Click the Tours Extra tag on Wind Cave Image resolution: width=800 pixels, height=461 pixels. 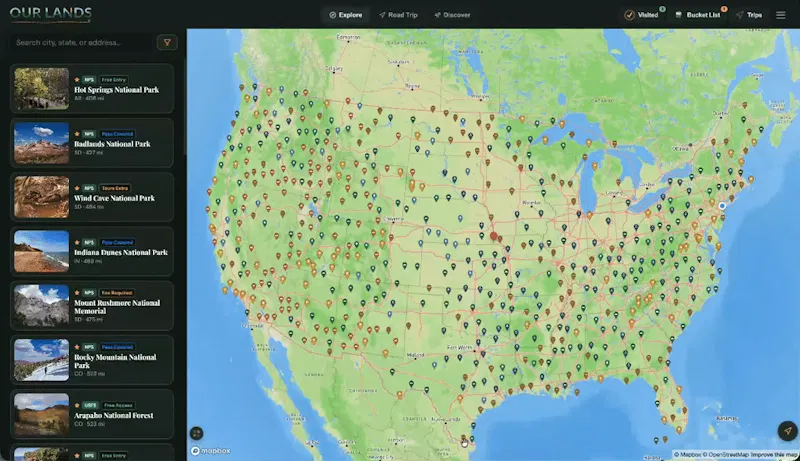click(115, 188)
